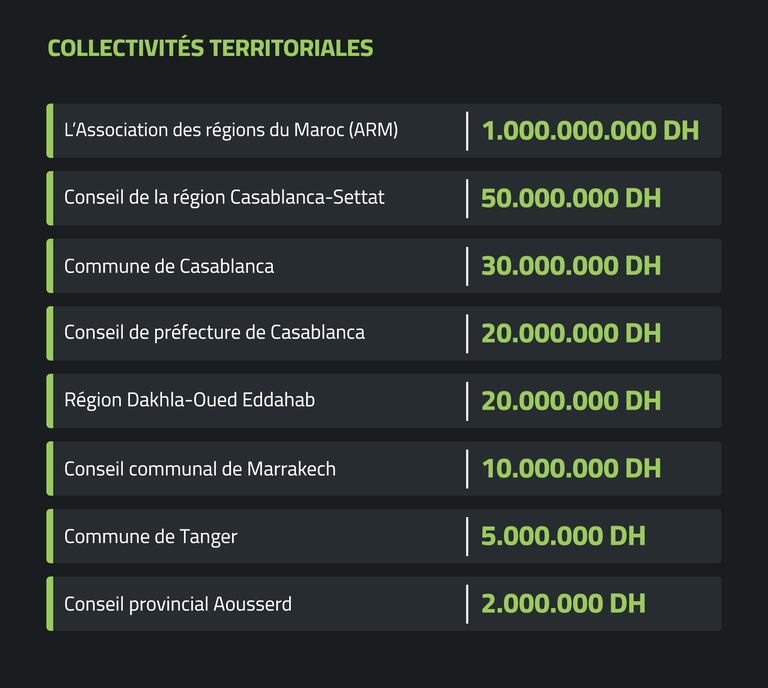
Task: Click the Collectivités Territoriales heading
Action: pos(210,48)
